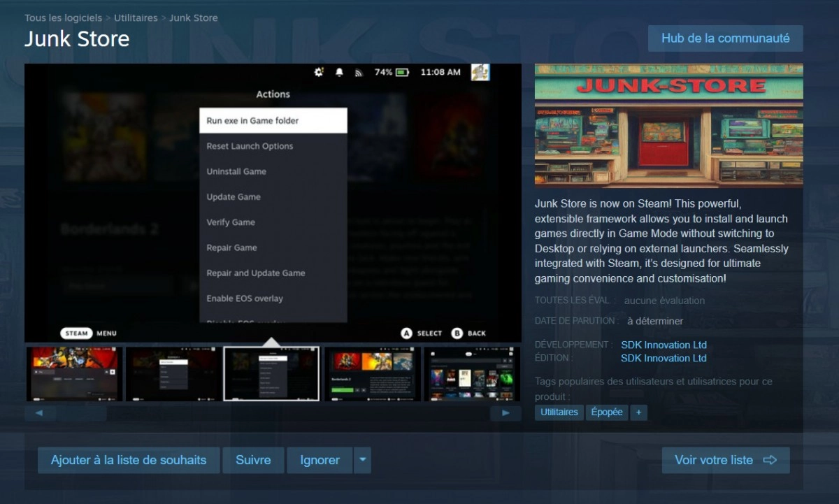Screen dimensions: 839x504
Task: Select the first screenshot thumbnail
Action: point(75,374)
